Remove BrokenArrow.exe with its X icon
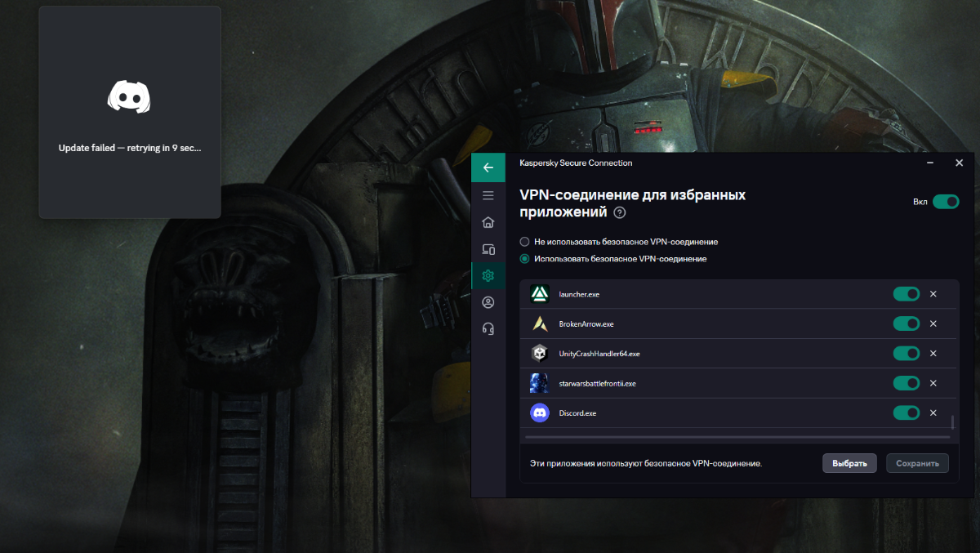Image resolution: width=980 pixels, height=553 pixels. 933,323
